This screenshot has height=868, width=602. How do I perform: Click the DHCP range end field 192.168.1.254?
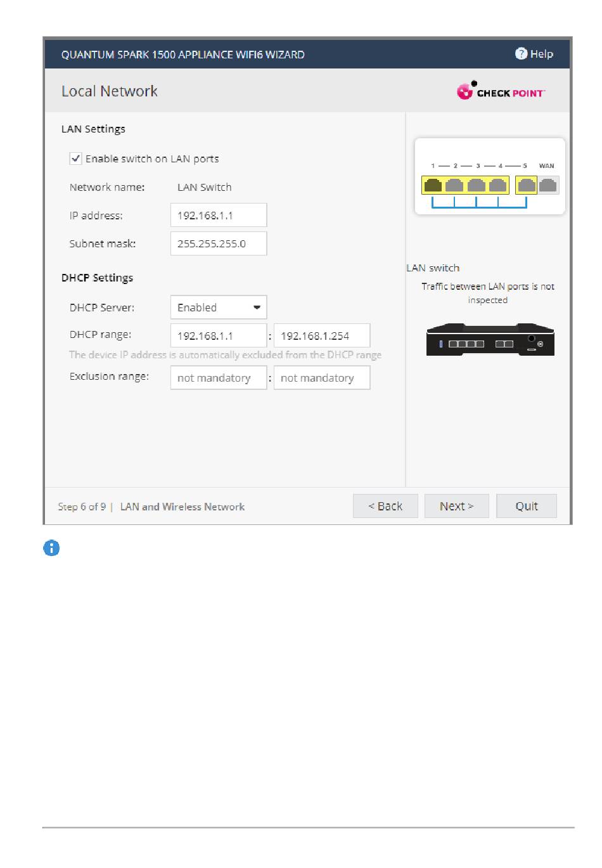pos(322,335)
